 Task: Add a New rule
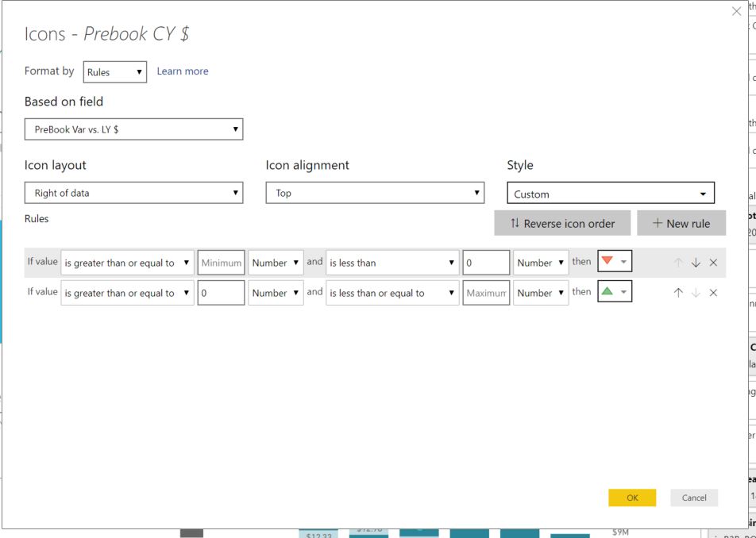(x=681, y=223)
